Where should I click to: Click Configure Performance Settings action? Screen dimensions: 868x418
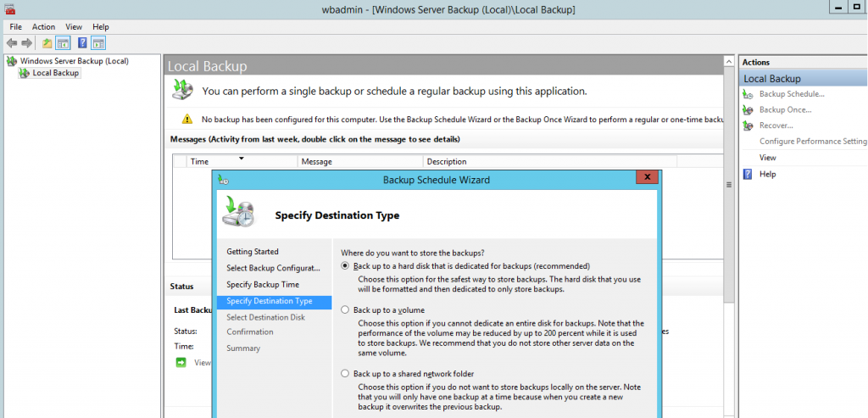click(x=813, y=142)
